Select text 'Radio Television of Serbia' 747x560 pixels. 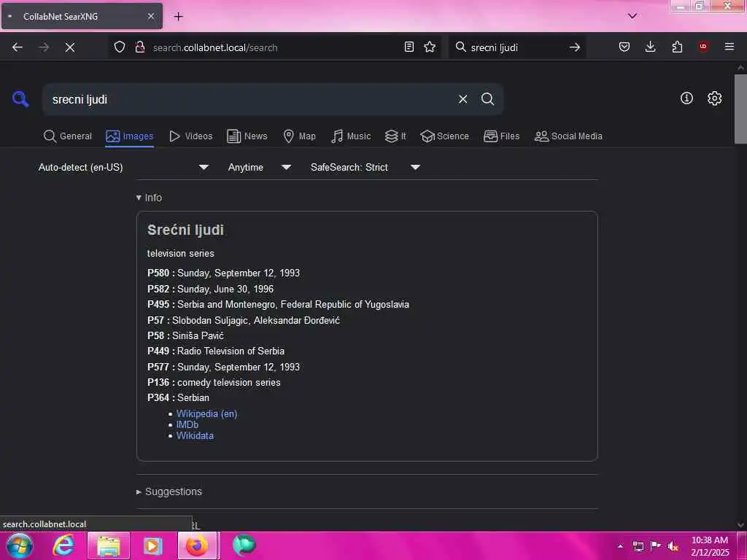[231, 351]
